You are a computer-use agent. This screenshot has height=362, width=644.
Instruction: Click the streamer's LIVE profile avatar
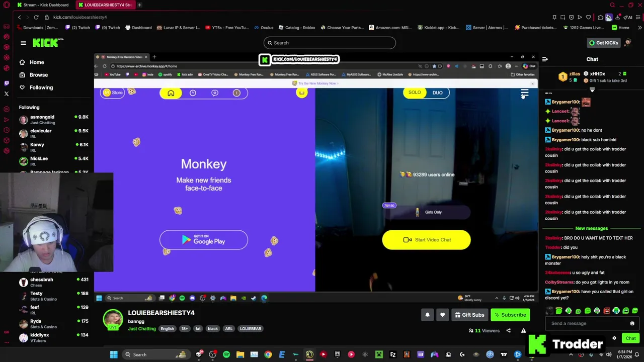pos(113,319)
